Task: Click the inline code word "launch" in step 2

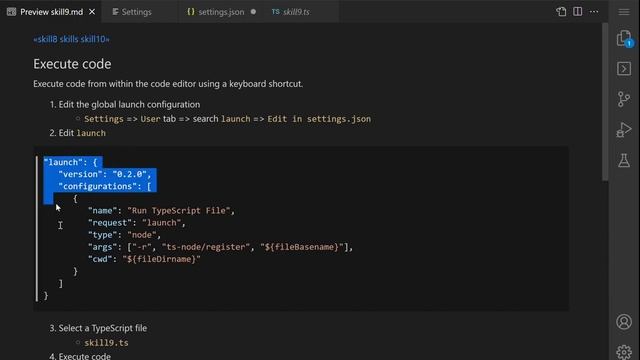Action: (x=91, y=133)
